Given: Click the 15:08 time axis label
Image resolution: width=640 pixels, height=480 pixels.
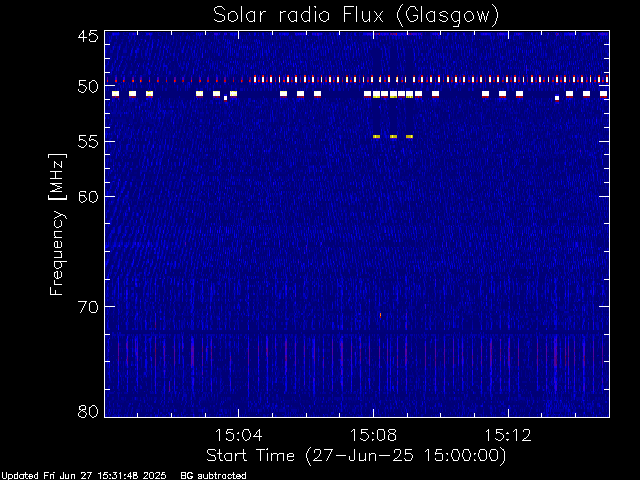Looking at the screenshot, I should (373, 435).
